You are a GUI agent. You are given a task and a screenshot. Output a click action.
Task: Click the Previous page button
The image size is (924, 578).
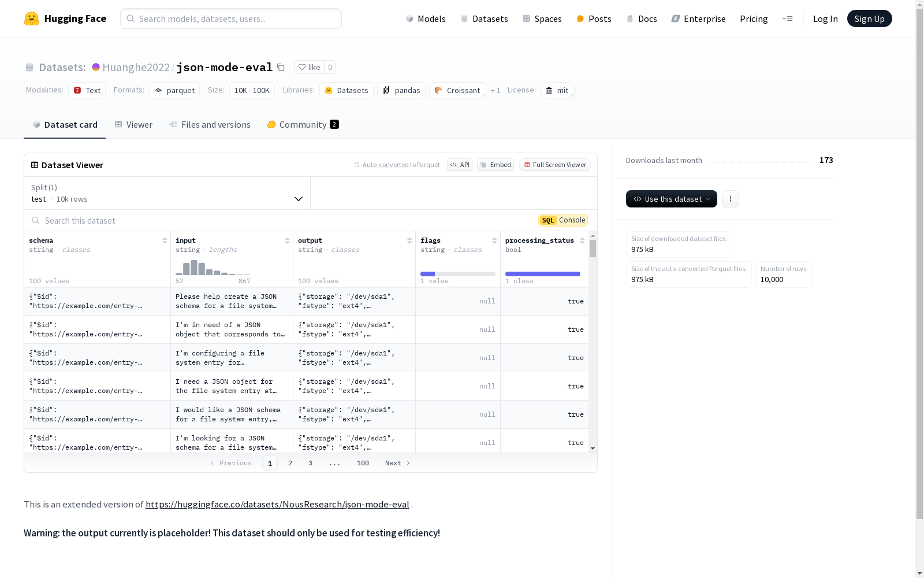pos(231,463)
